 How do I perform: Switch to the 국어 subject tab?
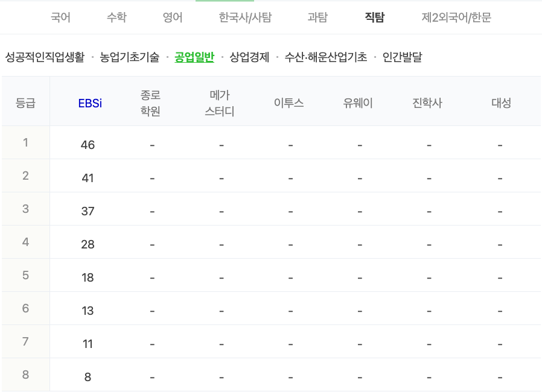(x=60, y=17)
